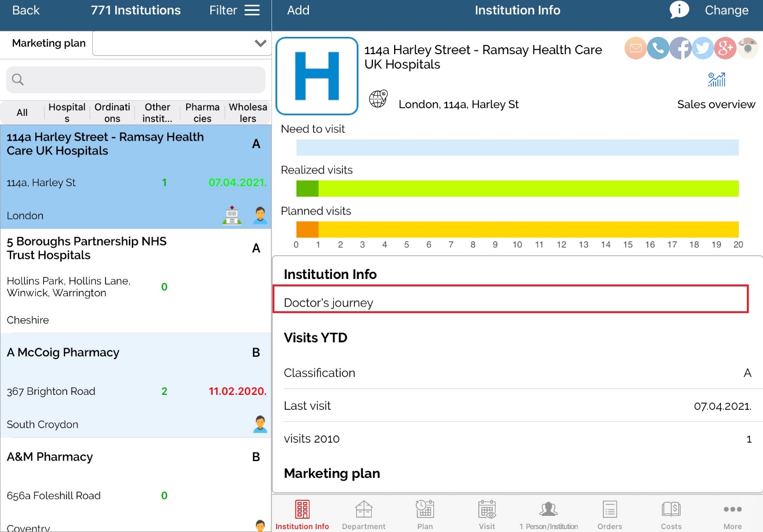
Task: Go to the Visit tab
Action: click(x=487, y=515)
